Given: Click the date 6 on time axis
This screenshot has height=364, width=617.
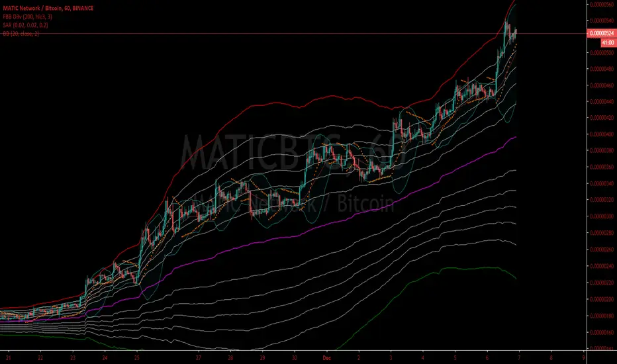Looking at the screenshot, I should (487, 357).
